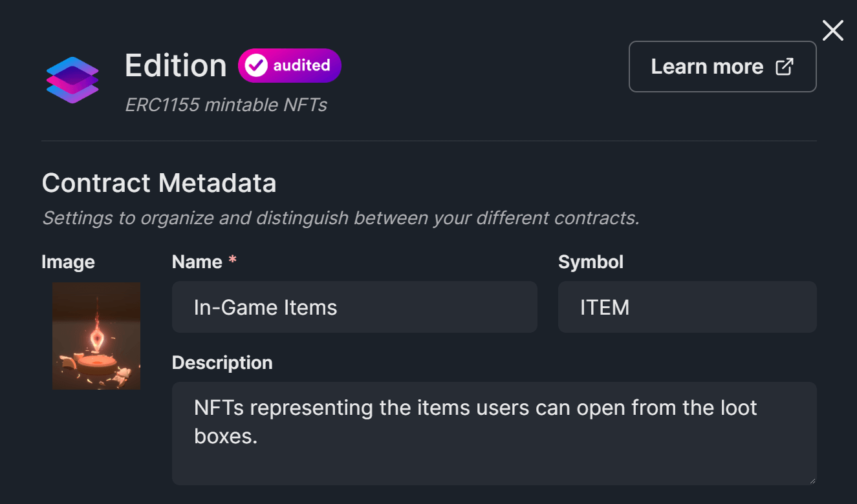Select the Symbol field showing ITEM
Image resolution: width=857 pixels, height=504 pixels.
tap(687, 307)
